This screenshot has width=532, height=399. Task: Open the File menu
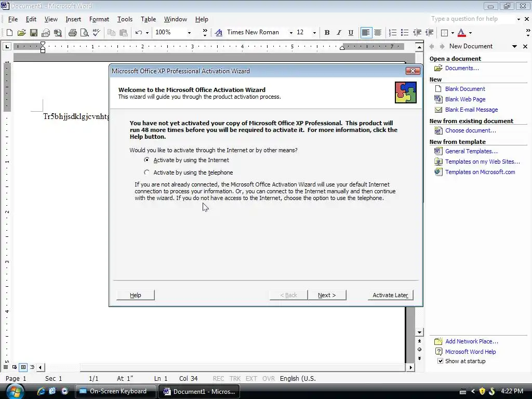click(x=13, y=19)
